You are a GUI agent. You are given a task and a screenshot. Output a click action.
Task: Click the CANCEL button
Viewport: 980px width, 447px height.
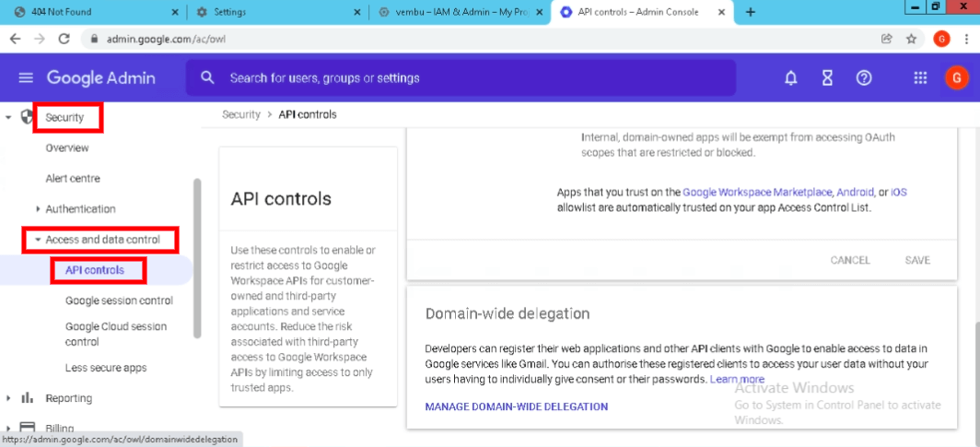(x=850, y=260)
